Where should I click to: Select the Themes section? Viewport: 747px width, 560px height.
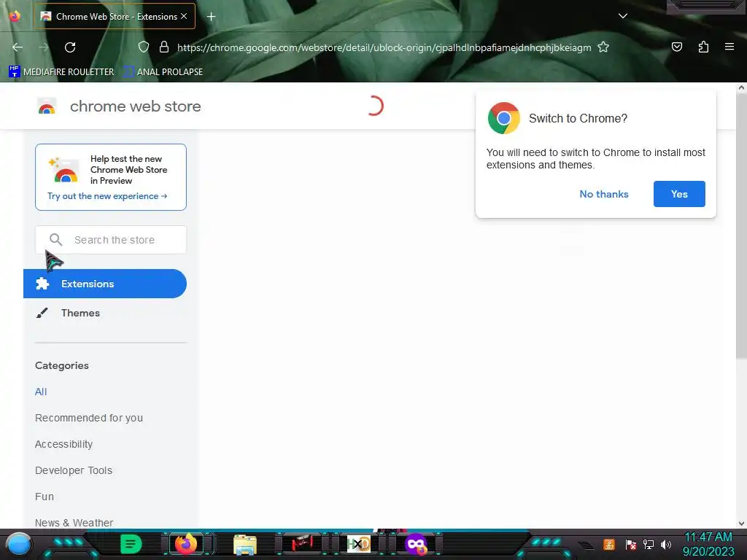point(80,313)
